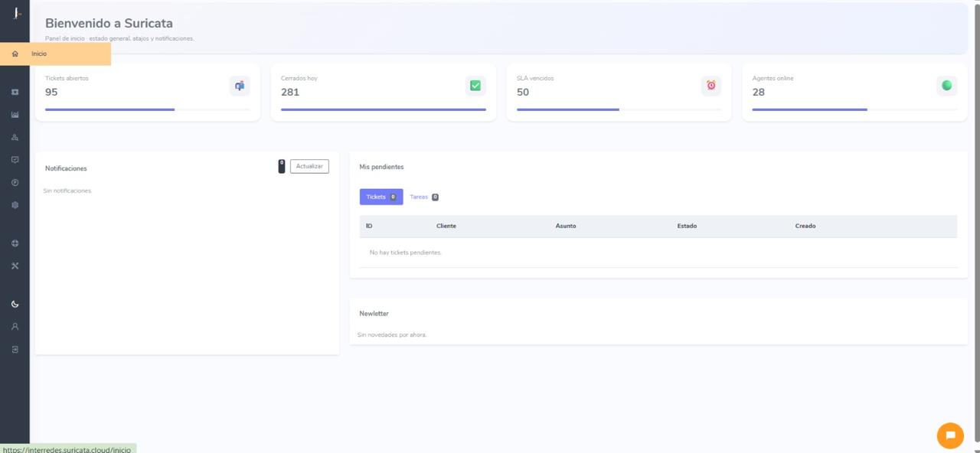980x453 pixels.
Task: Click the user profile sidebar icon
Action: (x=15, y=326)
